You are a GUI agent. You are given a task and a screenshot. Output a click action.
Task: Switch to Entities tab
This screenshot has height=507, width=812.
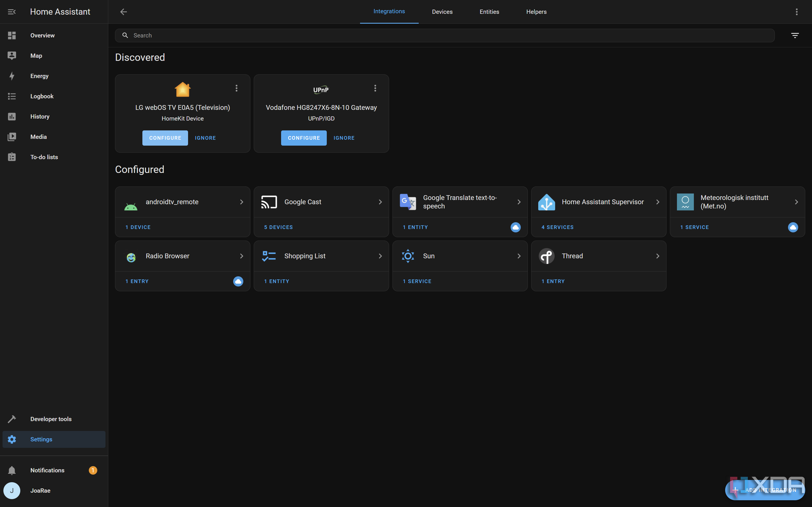489,12
